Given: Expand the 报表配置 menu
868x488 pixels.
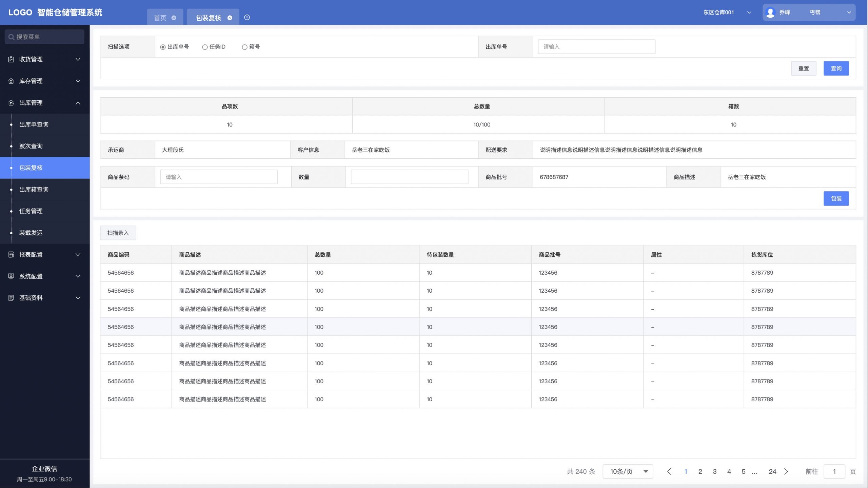Looking at the screenshot, I should point(78,255).
